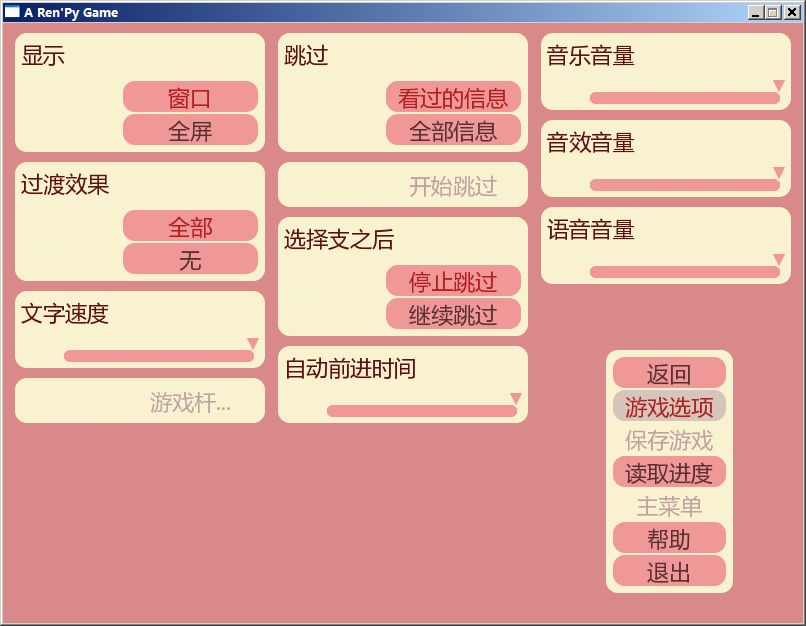Select 看过的信息 skip mode

(x=453, y=97)
